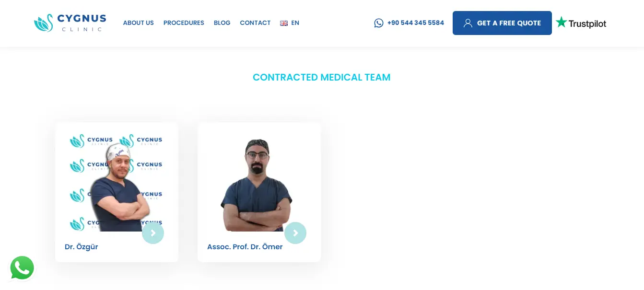Click Get a Free Quote button
Screen dimensions: 644x290
pos(502,23)
